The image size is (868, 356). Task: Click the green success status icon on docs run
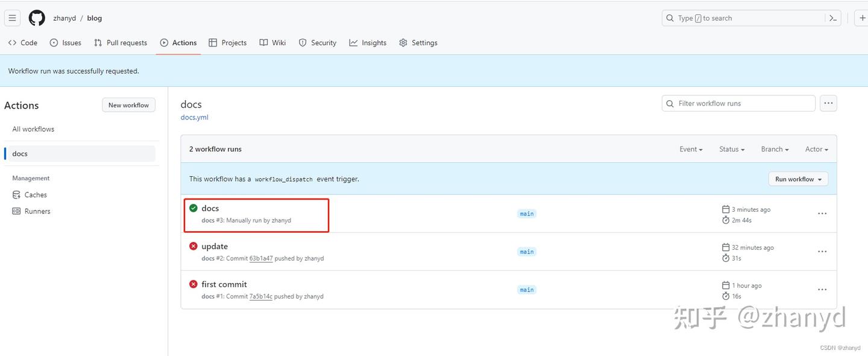(193, 208)
